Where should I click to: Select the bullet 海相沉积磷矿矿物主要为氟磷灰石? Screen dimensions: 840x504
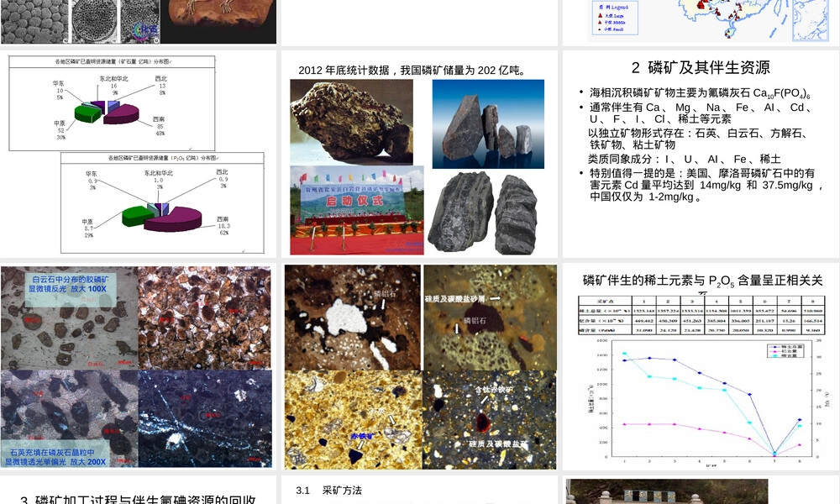tap(699, 93)
